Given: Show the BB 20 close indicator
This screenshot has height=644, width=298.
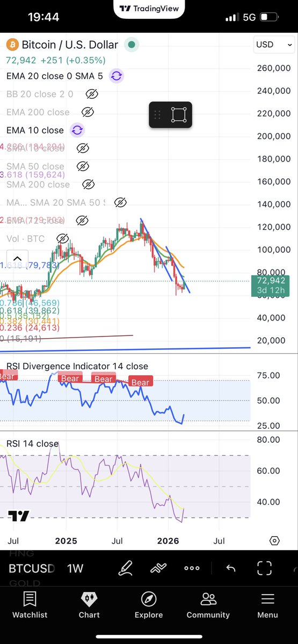Looking at the screenshot, I should (x=92, y=94).
